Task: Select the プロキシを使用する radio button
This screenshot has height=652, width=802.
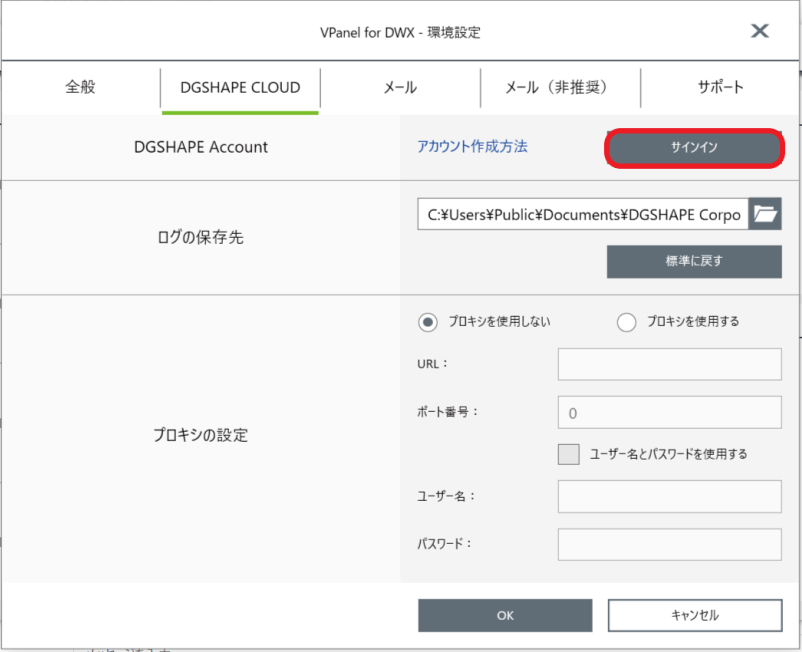Action: [626, 322]
